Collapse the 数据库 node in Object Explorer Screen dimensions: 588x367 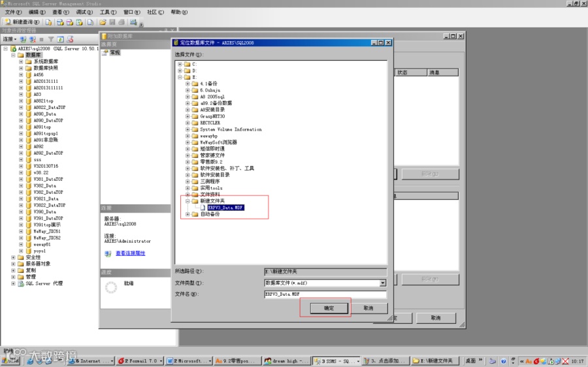[13, 55]
